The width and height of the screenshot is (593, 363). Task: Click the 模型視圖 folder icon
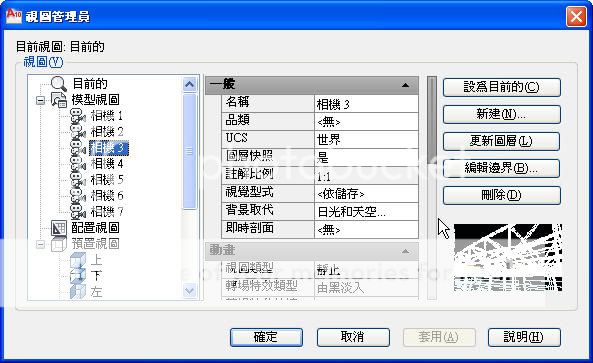pyautogui.click(x=59, y=100)
